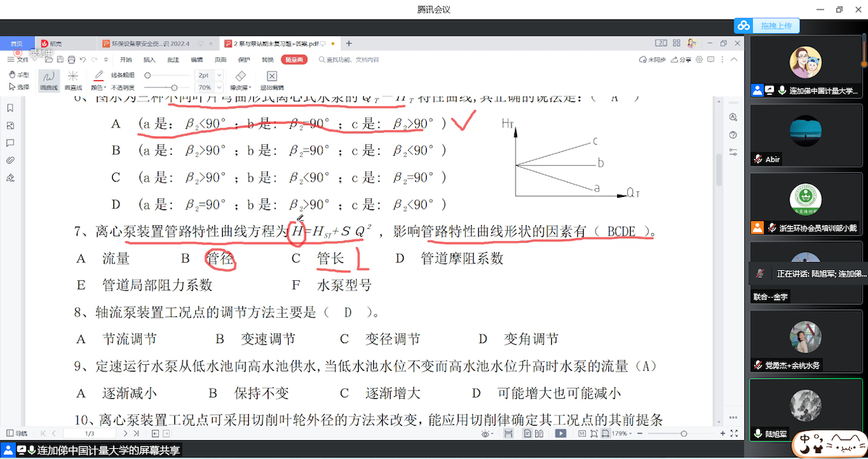This screenshot has height=459, width=868.
Task: Go to the next page arrow in status bar
Action: (x=126, y=433)
